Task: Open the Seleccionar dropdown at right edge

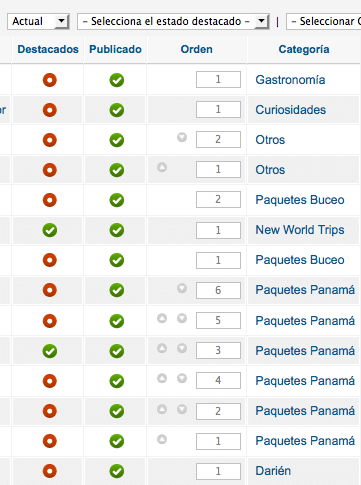Action: 324,21
